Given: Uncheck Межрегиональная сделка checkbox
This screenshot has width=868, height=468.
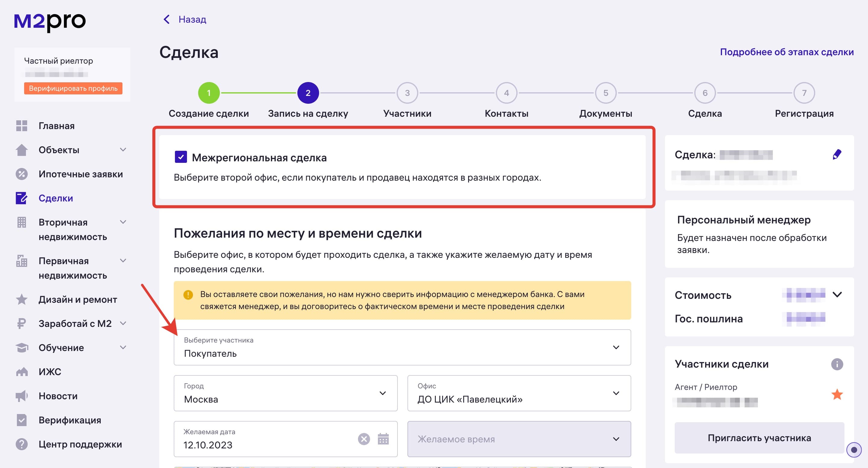Looking at the screenshot, I should pos(181,157).
